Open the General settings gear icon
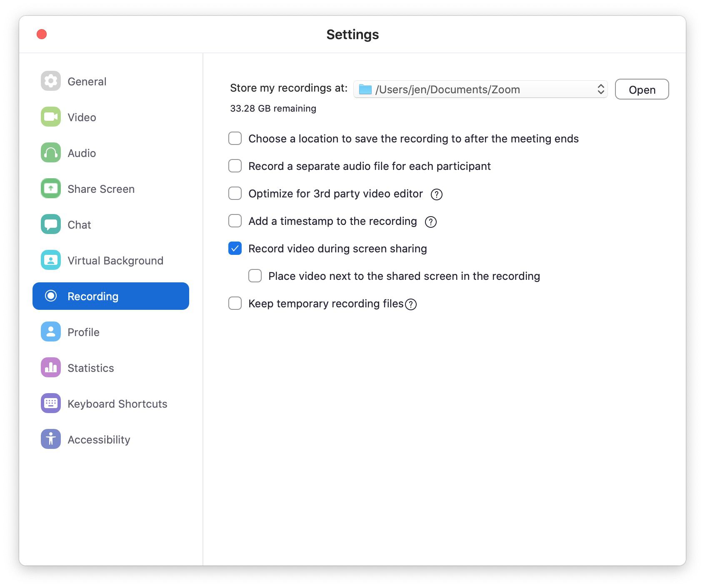The width and height of the screenshot is (705, 588). click(51, 81)
